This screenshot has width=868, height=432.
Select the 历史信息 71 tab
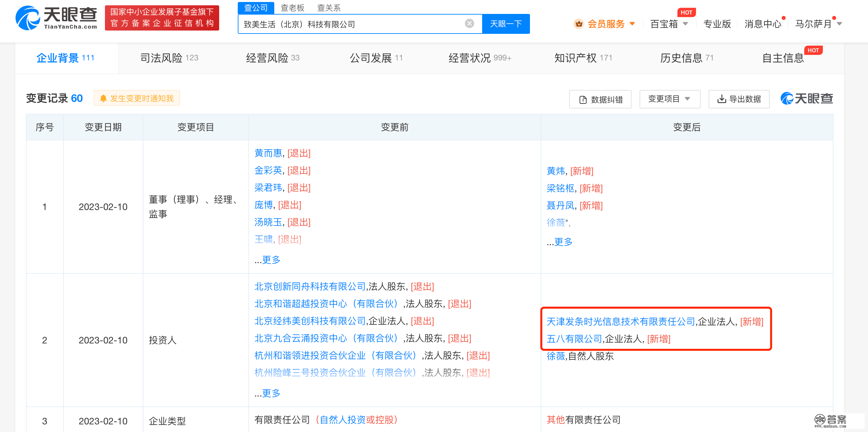(x=686, y=58)
